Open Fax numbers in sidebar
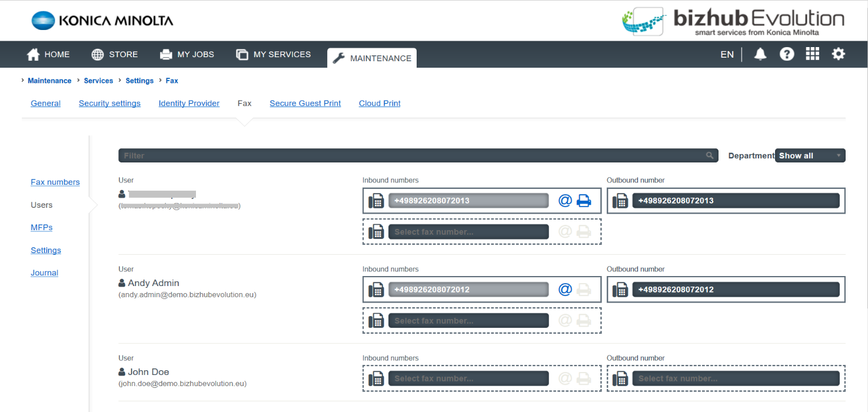Image resolution: width=868 pixels, height=412 pixels. (x=55, y=182)
